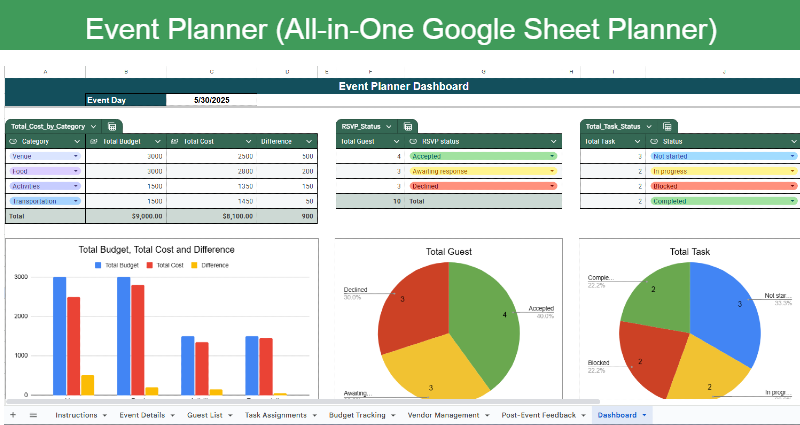
Task: Switch to the Post-Event Feedback sheet tab
Action: point(538,415)
